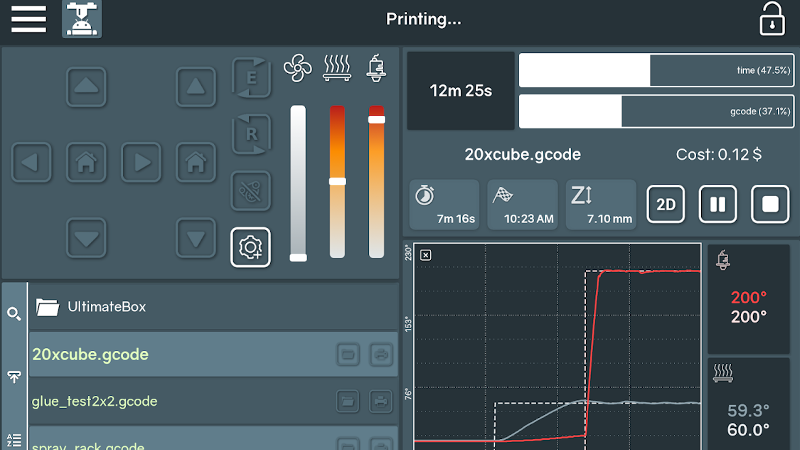Screen dimensions: 800x450
Task: Toggle the screen lock padlock
Action: point(771,19)
